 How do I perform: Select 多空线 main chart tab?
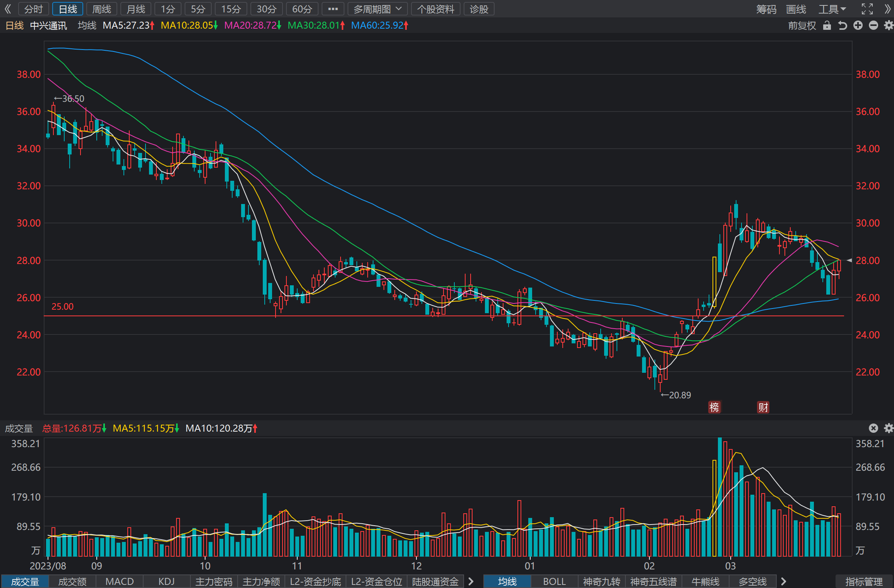click(x=753, y=581)
